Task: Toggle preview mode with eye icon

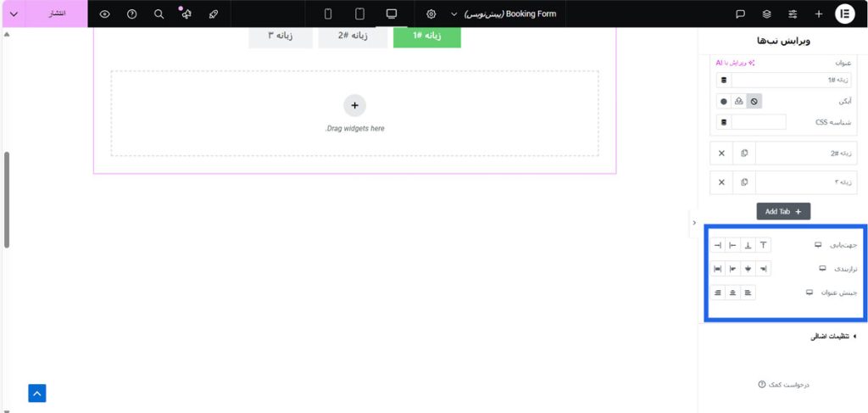Action: 104,14
